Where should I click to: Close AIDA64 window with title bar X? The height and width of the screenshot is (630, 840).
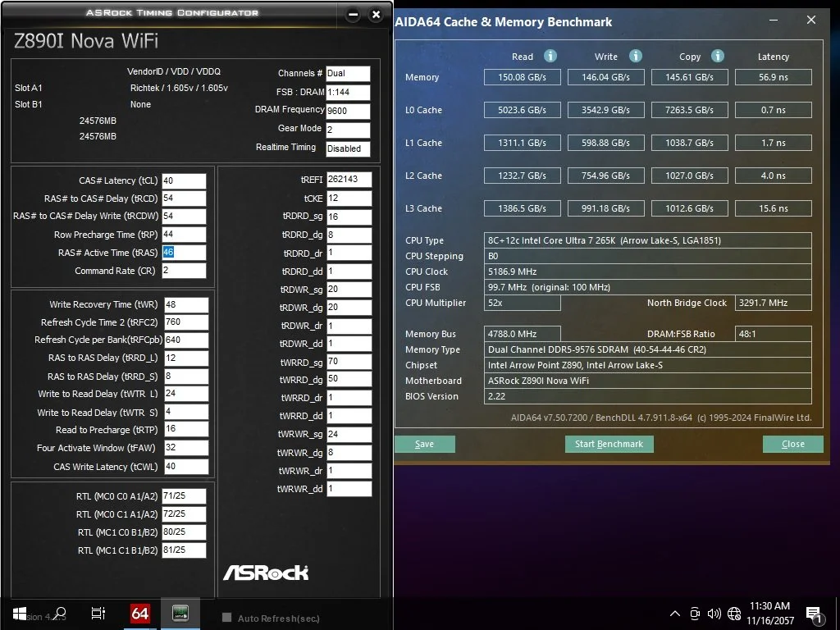pos(811,20)
